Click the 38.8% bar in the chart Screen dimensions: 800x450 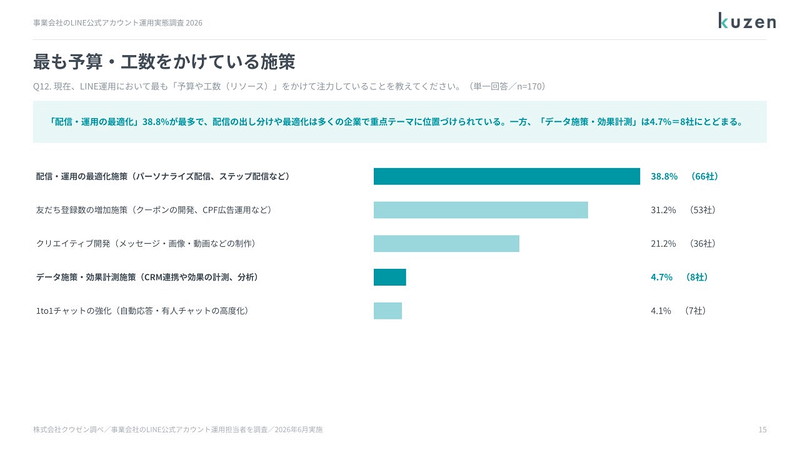pos(507,176)
